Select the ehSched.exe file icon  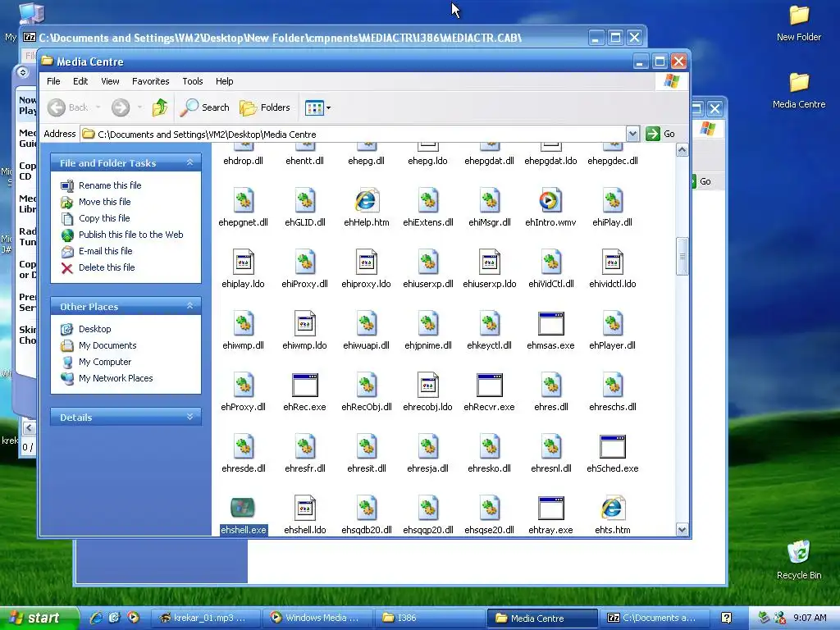[612, 447]
